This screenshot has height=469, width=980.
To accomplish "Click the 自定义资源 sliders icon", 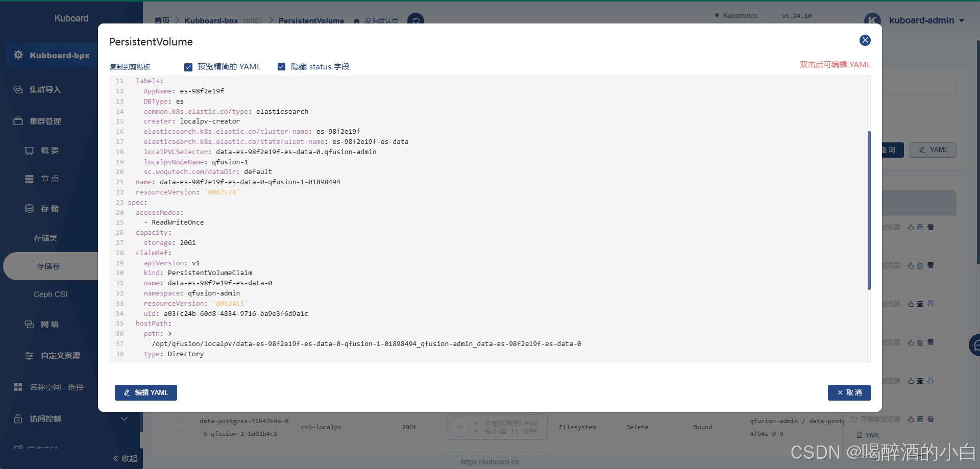I will [29, 356].
